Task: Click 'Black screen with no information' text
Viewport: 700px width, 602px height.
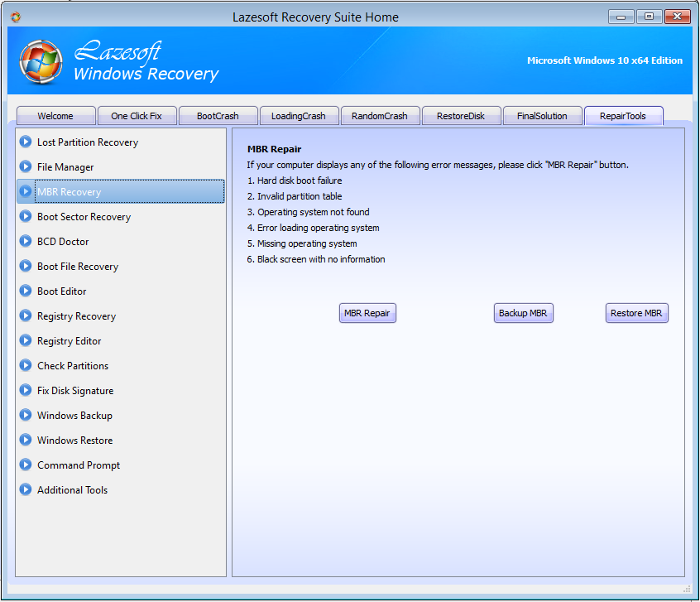Action: pyautogui.click(x=321, y=259)
